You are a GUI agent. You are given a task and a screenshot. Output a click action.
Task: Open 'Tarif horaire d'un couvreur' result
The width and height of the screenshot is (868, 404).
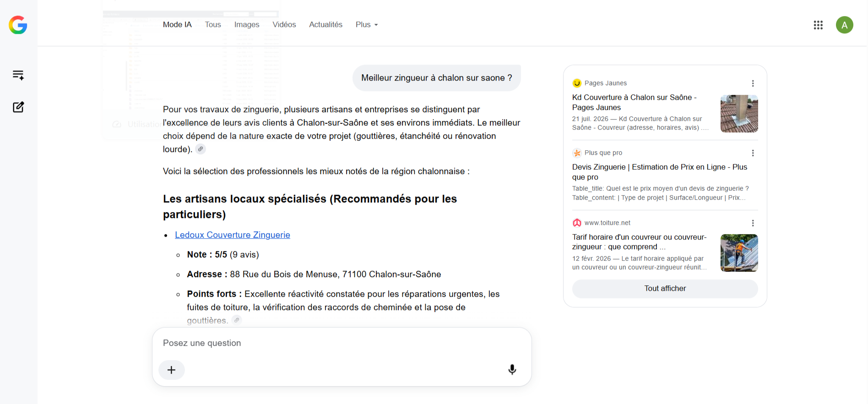tap(640, 242)
